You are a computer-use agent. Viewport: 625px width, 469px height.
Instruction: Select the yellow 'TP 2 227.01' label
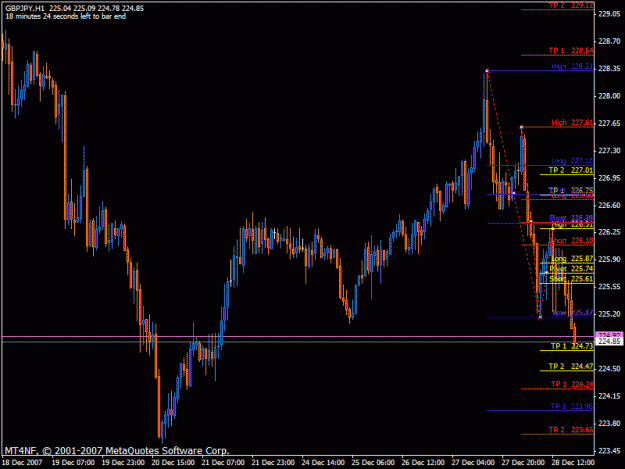coord(571,170)
